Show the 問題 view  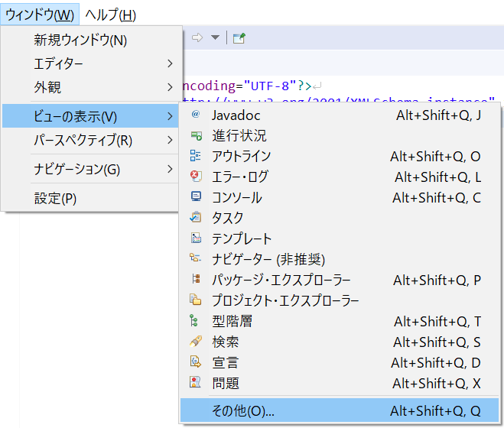coord(340,383)
